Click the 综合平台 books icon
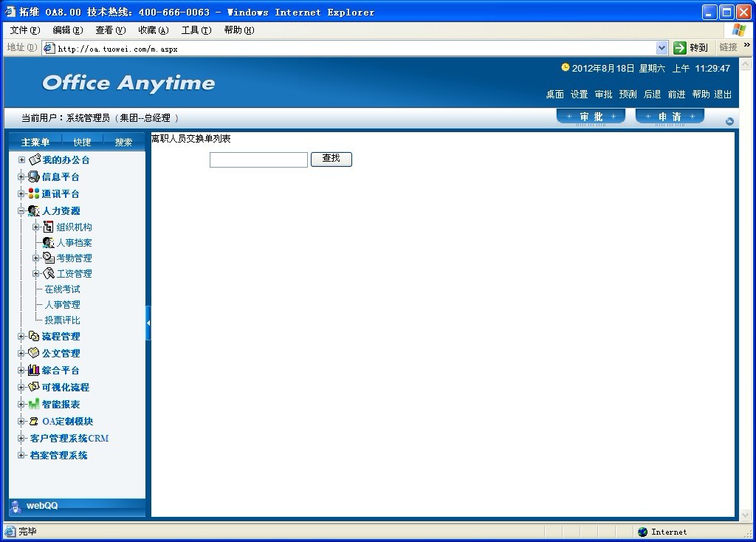This screenshot has height=542, width=756. pyautogui.click(x=34, y=370)
